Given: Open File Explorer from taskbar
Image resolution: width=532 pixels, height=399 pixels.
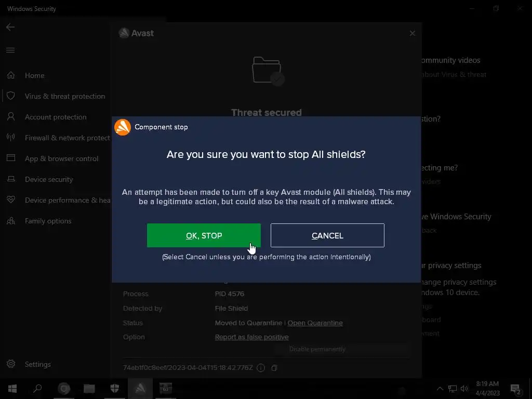Looking at the screenshot, I should (89, 389).
